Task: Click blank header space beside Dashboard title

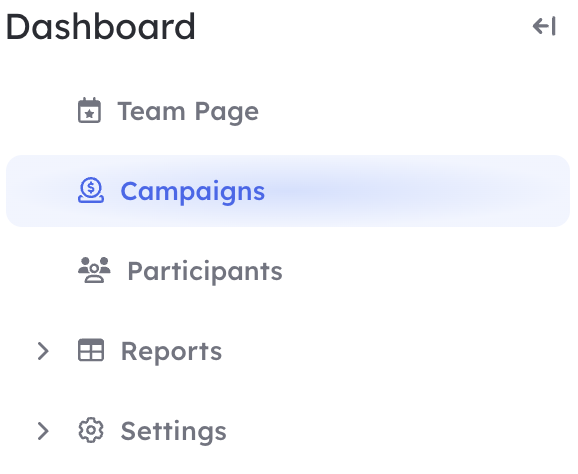Action: (x=361, y=27)
